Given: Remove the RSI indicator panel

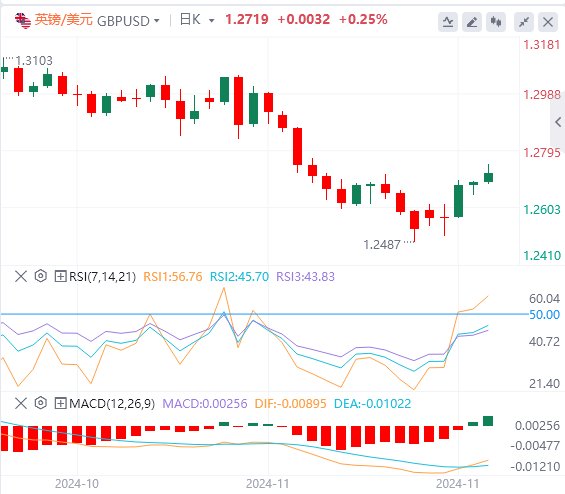Looking at the screenshot, I should pyautogui.click(x=21, y=276).
